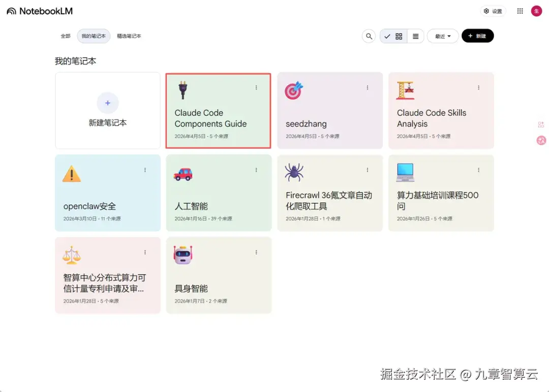The width and height of the screenshot is (549, 392).
Task: Open the Firecrawl 36氪文章自动化爬取工具 title
Action: click(329, 201)
